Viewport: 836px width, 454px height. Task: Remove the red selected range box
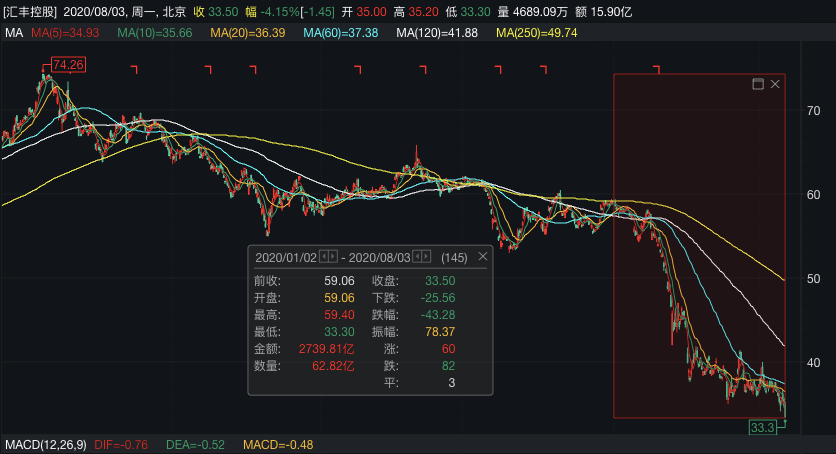pyautogui.click(x=775, y=84)
